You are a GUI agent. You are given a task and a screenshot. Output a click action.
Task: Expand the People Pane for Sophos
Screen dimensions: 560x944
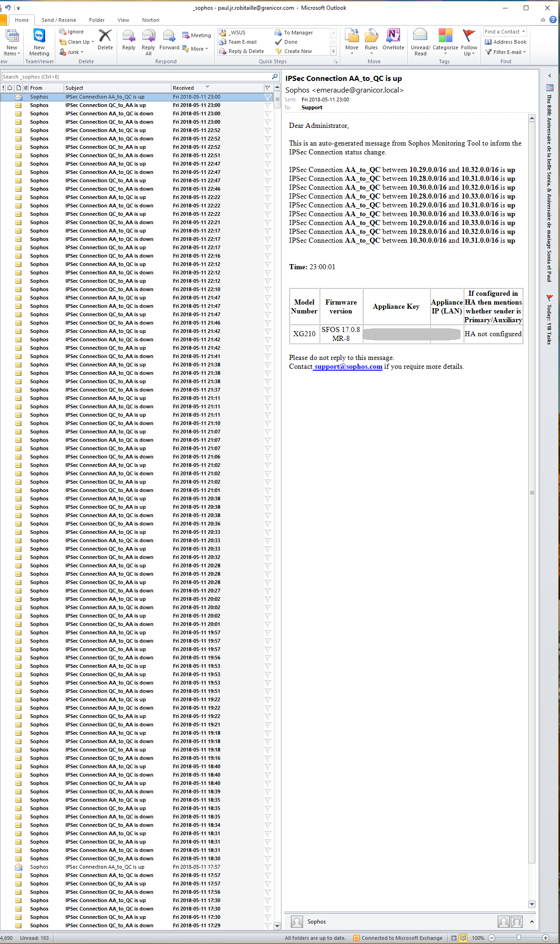pos(532,922)
